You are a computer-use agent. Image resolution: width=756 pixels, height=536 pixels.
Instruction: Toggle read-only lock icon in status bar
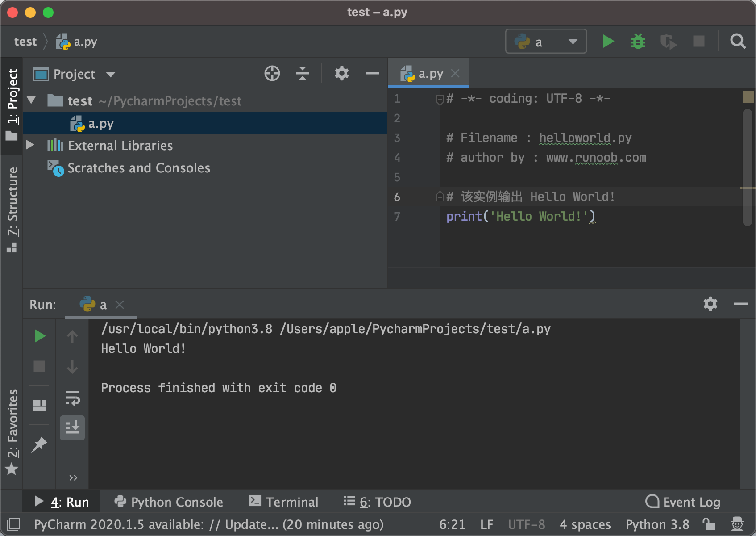point(708,524)
